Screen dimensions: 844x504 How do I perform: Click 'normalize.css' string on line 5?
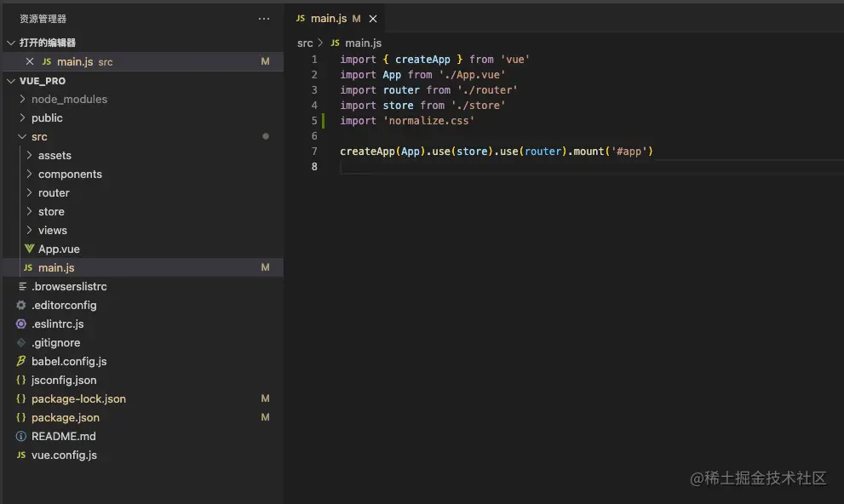point(428,121)
